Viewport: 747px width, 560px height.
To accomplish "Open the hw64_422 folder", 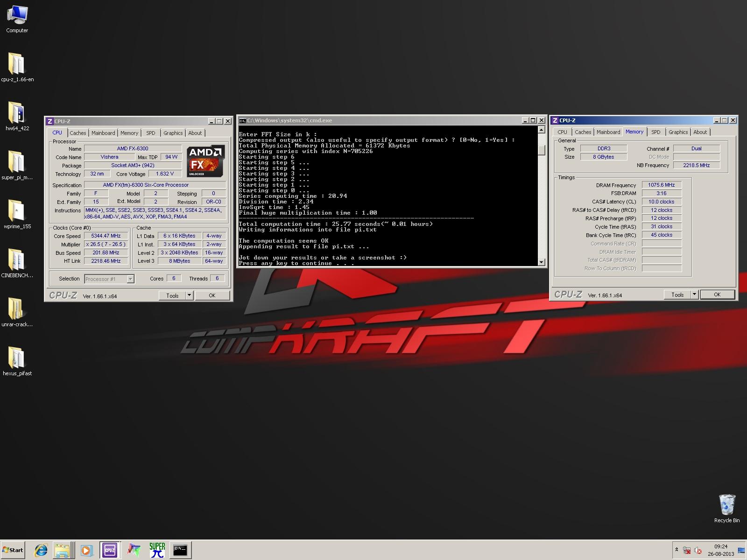I will [x=17, y=116].
